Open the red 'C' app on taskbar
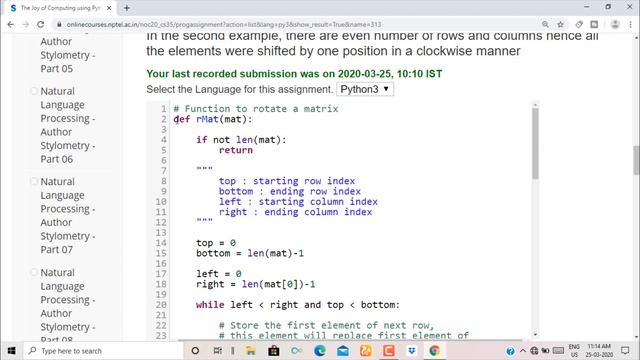 pos(389,351)
